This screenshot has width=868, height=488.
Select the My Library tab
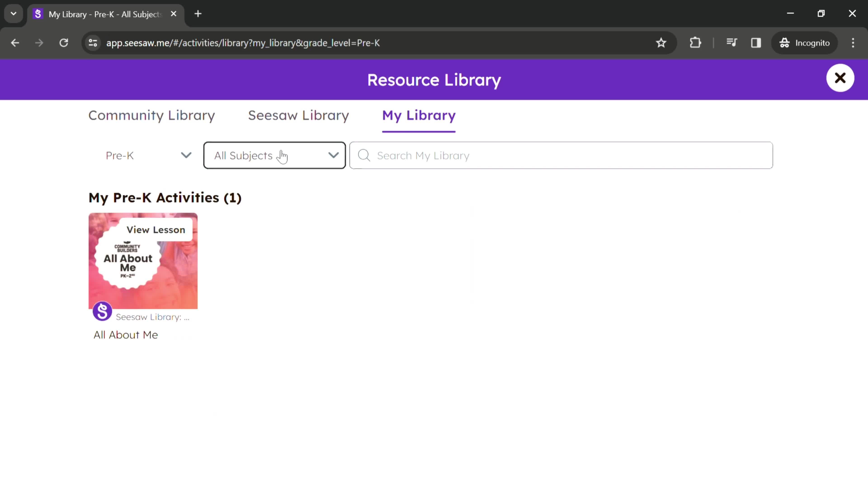pyautogui.click(x=419, y=115)
